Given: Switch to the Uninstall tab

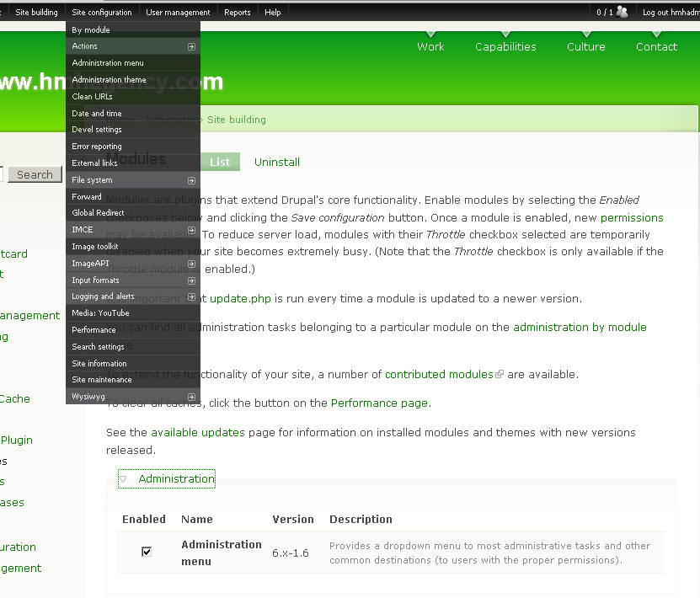Looking at the screenshot, I should [x=276, y=161].
